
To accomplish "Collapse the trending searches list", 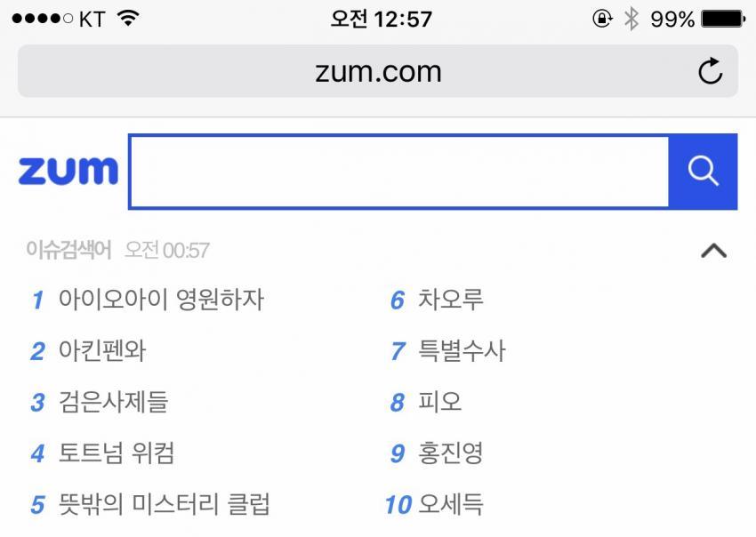I will 713,251.
